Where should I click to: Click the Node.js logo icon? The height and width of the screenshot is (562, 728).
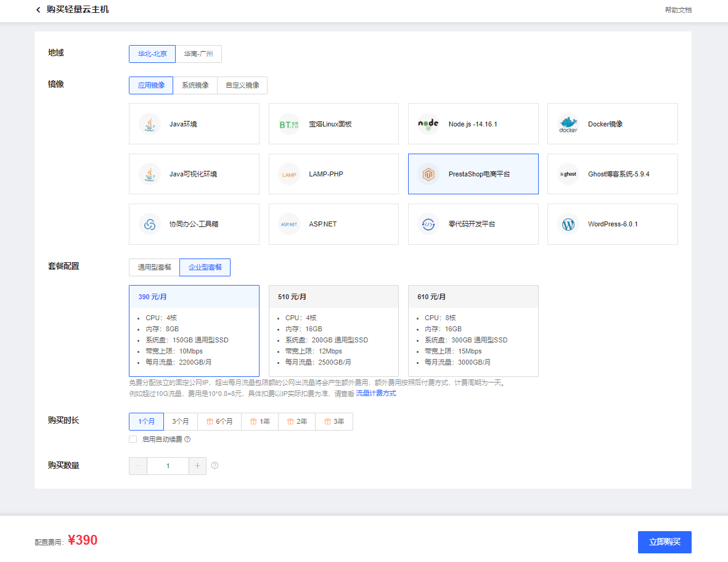pyautogui.click(x=428, y=124)
